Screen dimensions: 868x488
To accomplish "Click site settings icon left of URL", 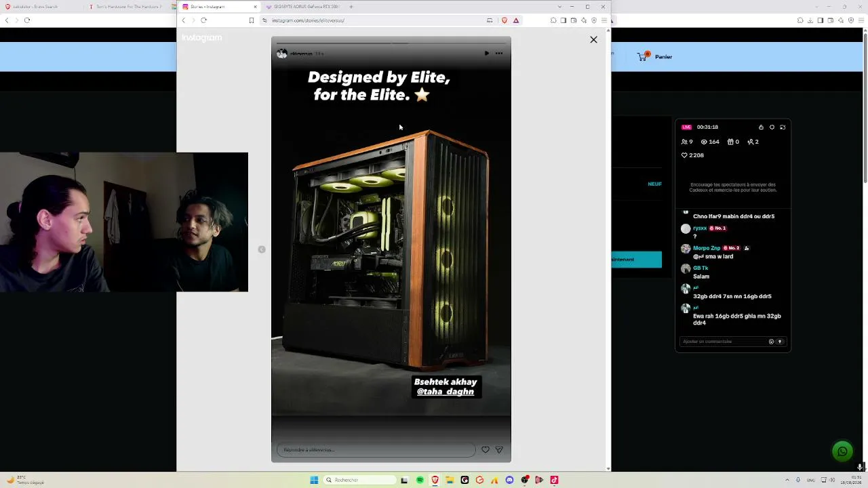I will point(264,20).
